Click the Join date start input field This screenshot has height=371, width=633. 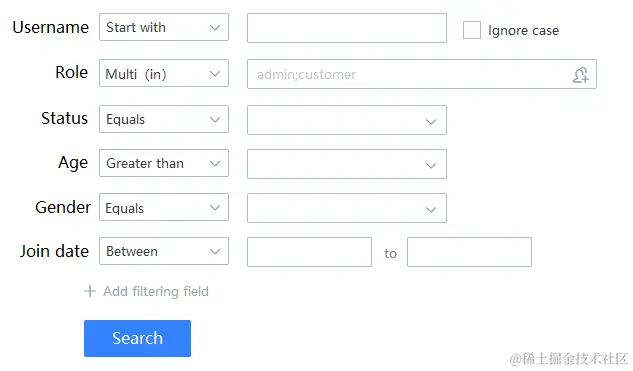[x=309, y=252]
